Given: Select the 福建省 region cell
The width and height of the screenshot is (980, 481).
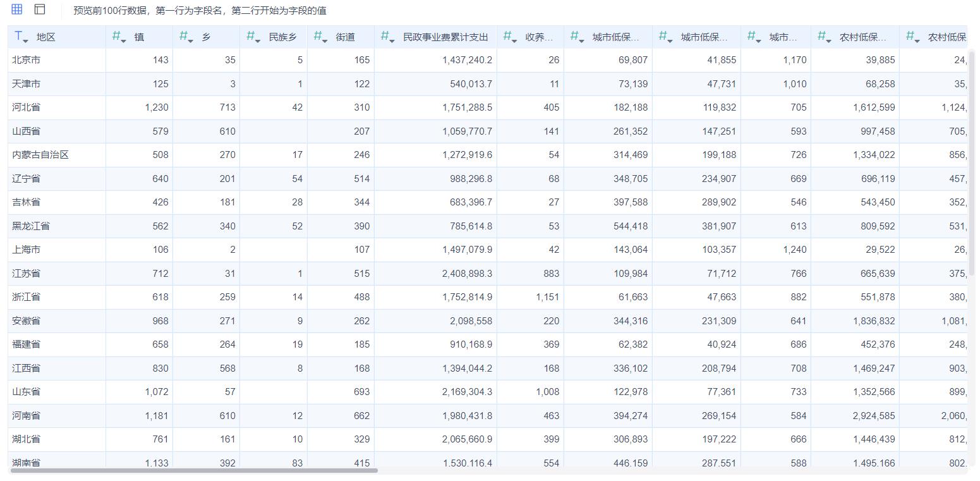Looking at the screenshot, I should click(x=57, y=344).
